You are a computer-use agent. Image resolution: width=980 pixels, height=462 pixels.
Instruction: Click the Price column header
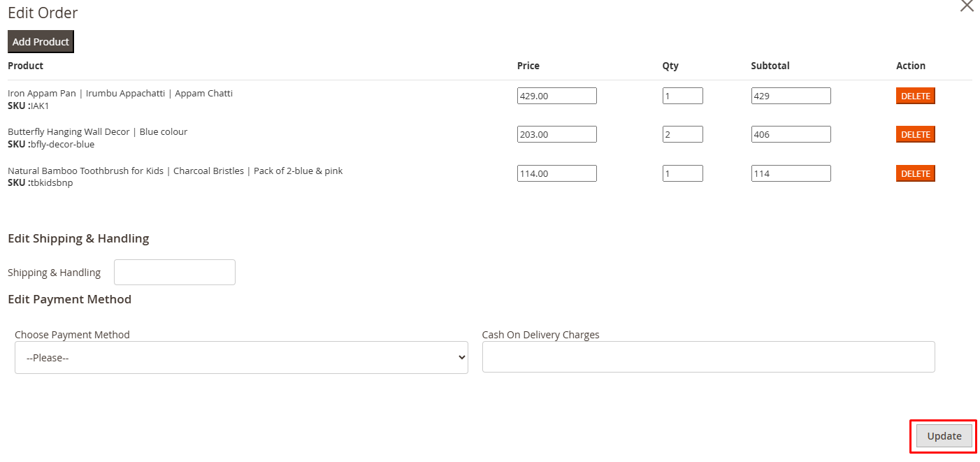point(528,66)
